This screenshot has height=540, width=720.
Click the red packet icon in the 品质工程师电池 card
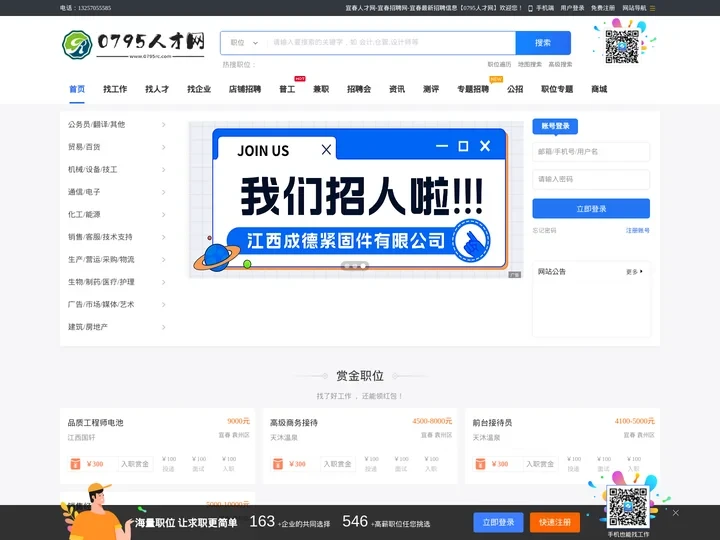pyautogui.click(x=75, y=464)
